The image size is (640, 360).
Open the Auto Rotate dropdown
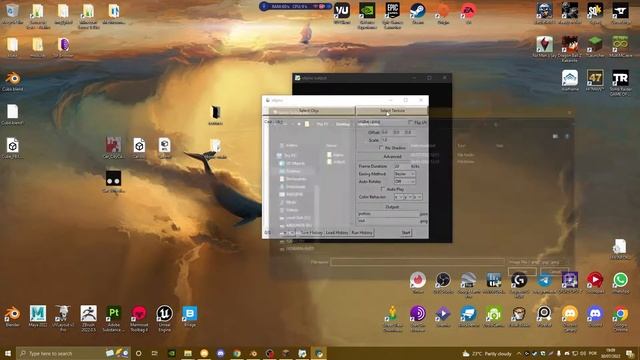coord(404,181)
